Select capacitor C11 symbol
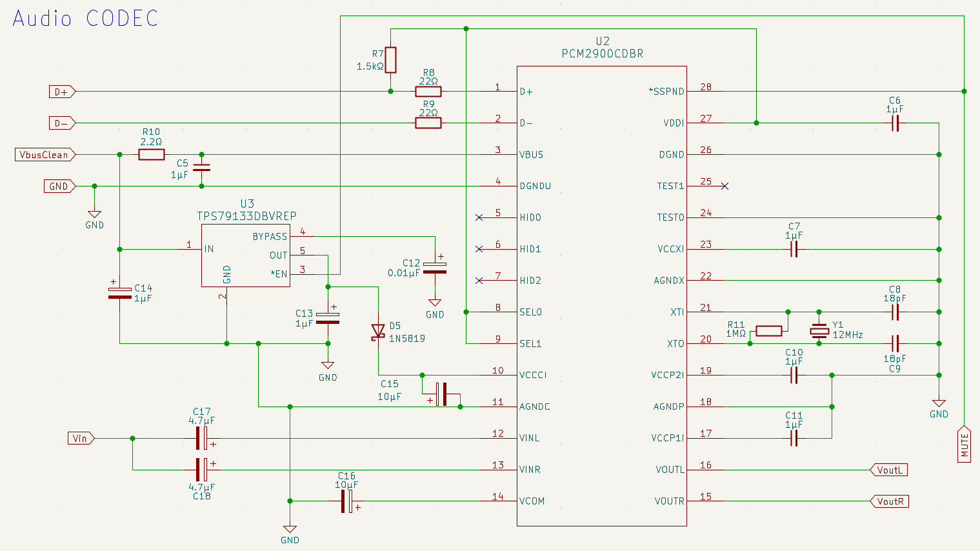 [x=794, y=438]
